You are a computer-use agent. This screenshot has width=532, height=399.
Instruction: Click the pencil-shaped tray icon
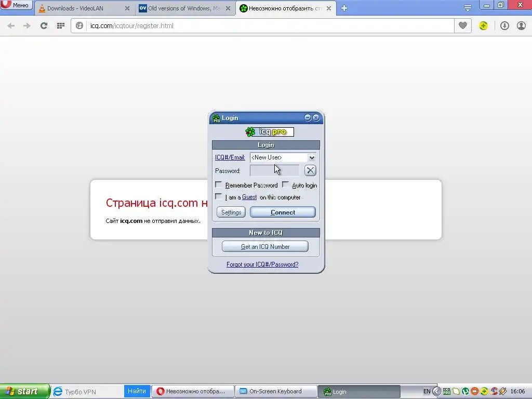pos(503,392)
